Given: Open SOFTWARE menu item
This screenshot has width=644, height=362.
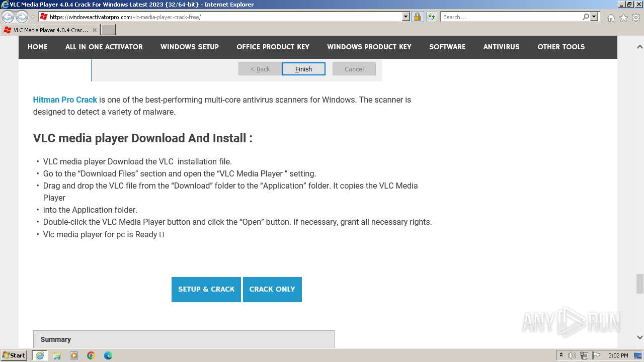Looking at the screenshot, I should point(447,47).
